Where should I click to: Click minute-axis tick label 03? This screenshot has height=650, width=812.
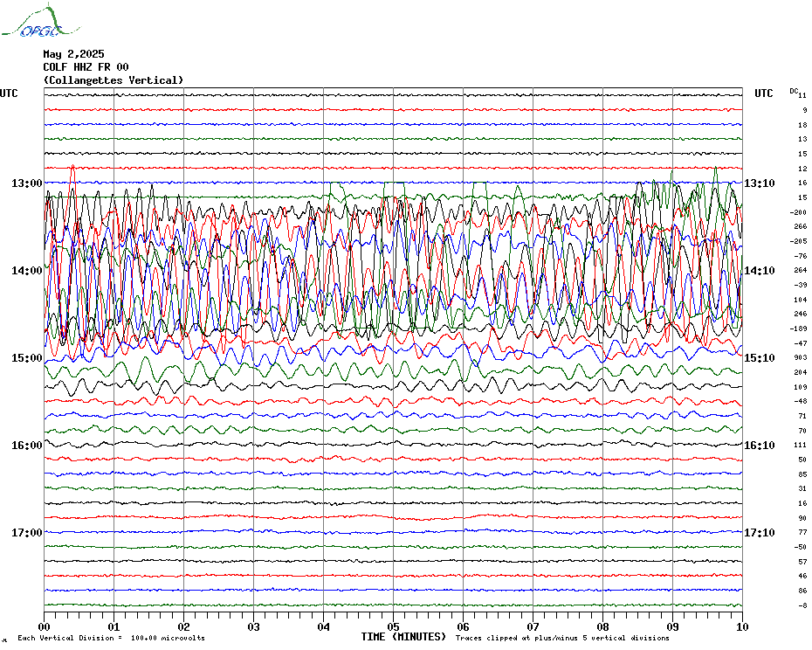click(x=254, y=627)
